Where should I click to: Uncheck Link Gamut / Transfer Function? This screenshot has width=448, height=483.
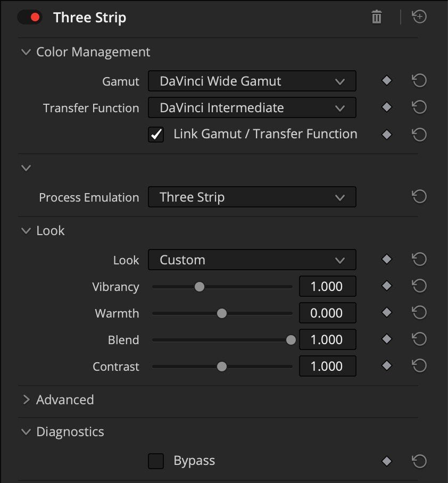(156, 134)
